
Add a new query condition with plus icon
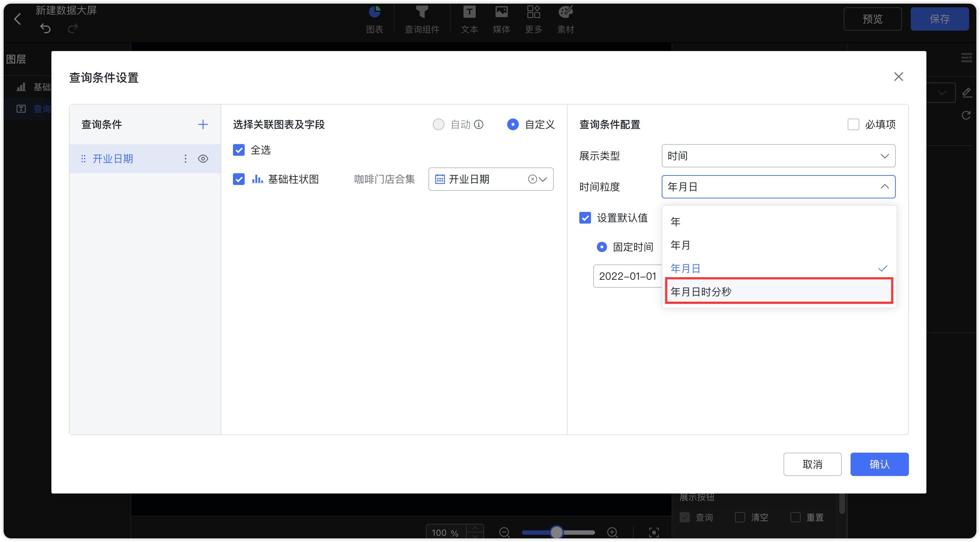[203, 124]
